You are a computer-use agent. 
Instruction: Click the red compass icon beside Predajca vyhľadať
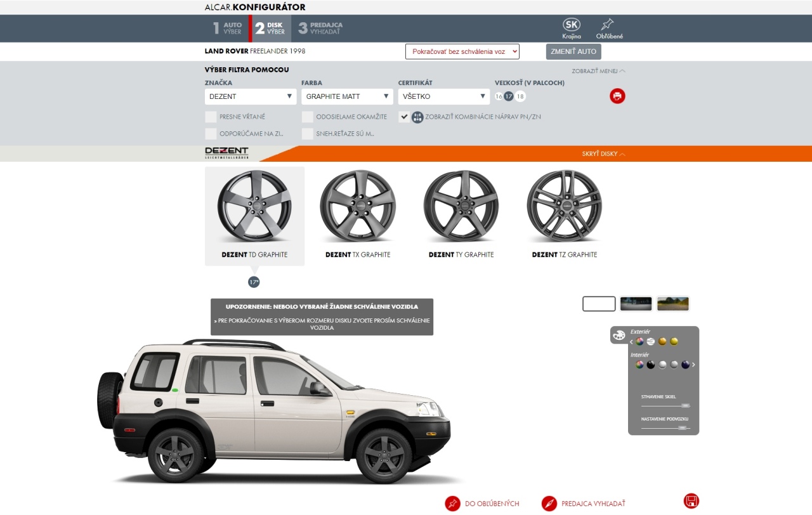tap(549, 504)
